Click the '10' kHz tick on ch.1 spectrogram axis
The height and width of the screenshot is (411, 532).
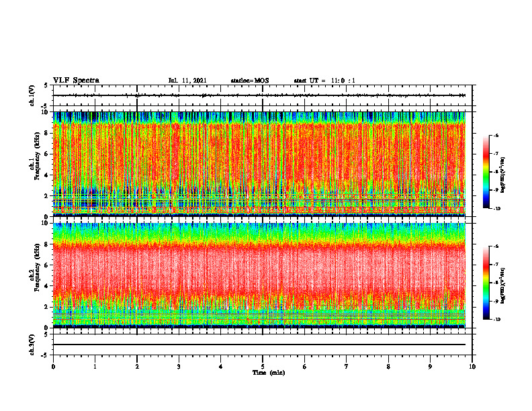(x=45, y=112)
